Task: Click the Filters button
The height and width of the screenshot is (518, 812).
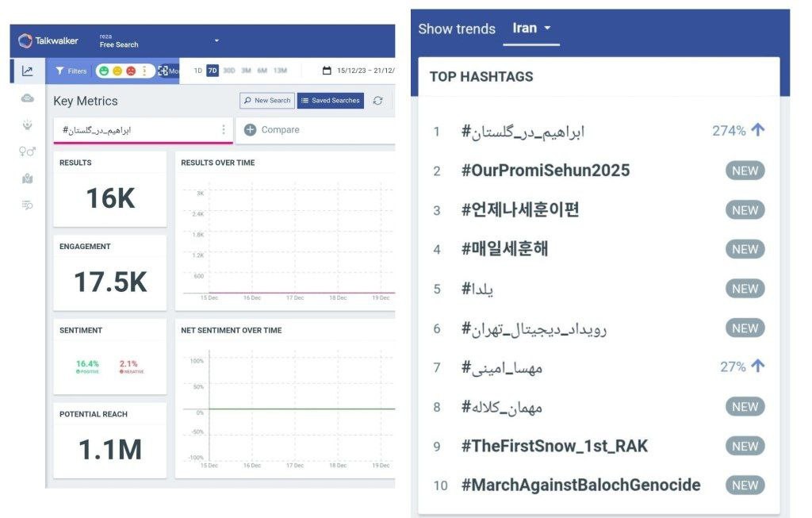Action: click(x=71, y=71)
